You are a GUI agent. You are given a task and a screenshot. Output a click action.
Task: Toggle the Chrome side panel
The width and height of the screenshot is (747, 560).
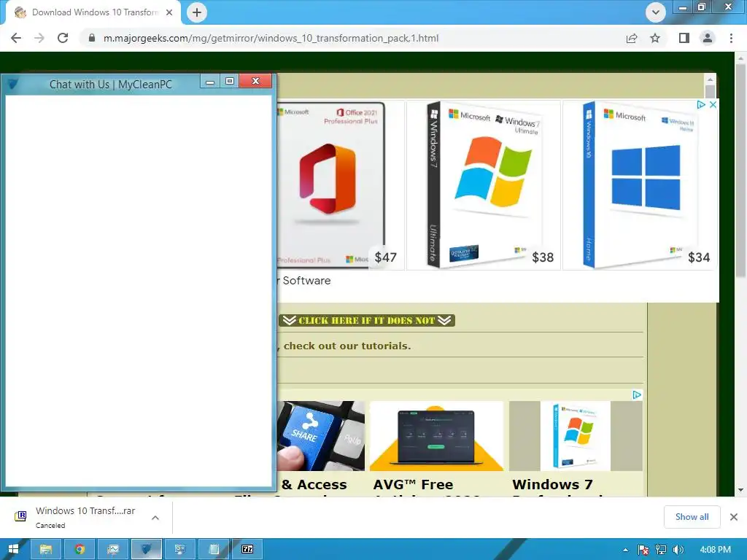[684, 38]
